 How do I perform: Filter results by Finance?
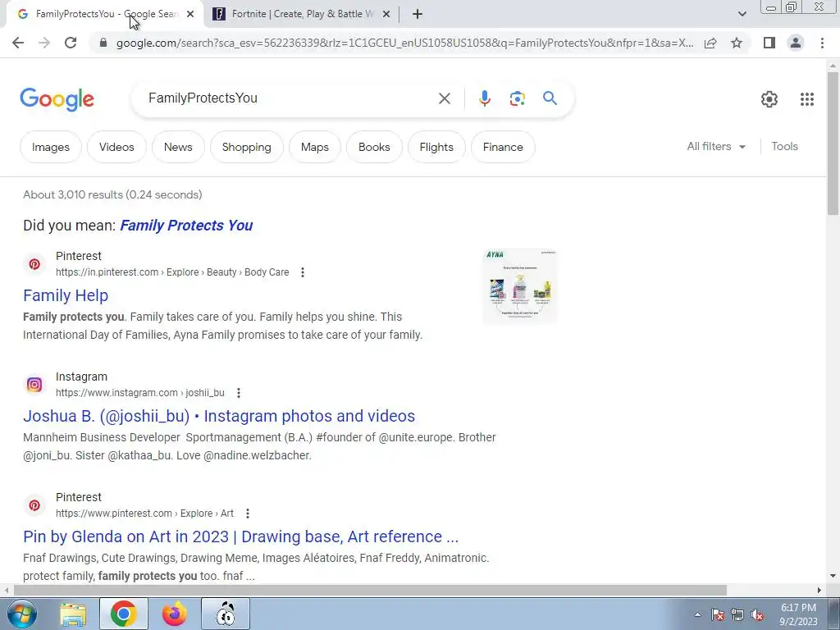tap(503, 147)
